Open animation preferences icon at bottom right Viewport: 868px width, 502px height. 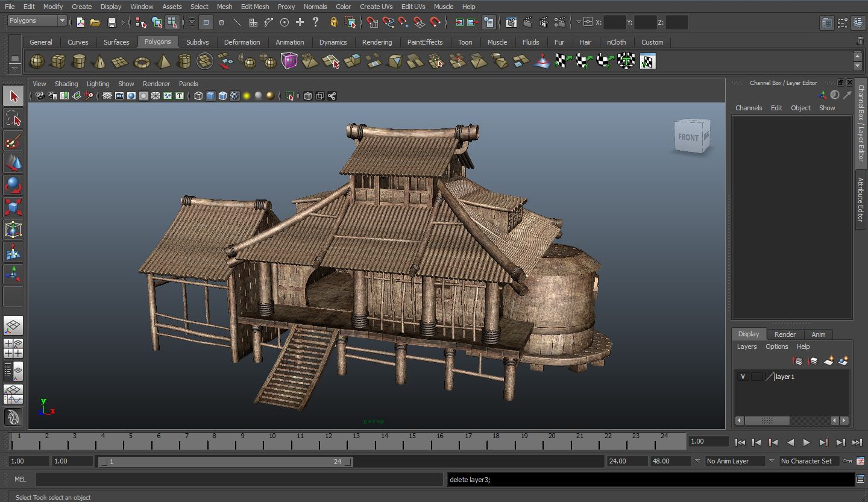pyautogui.click(x=860, y=461)
